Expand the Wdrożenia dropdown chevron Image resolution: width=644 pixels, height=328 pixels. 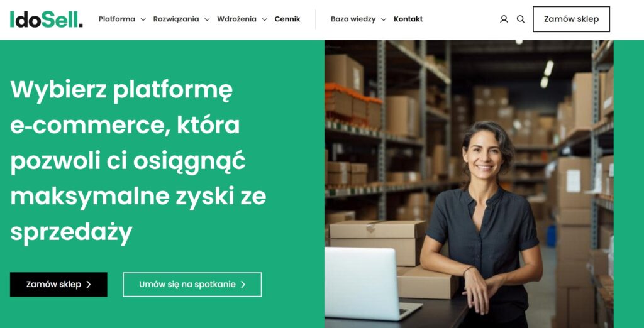pyautogui.click(x=265, y=19)
